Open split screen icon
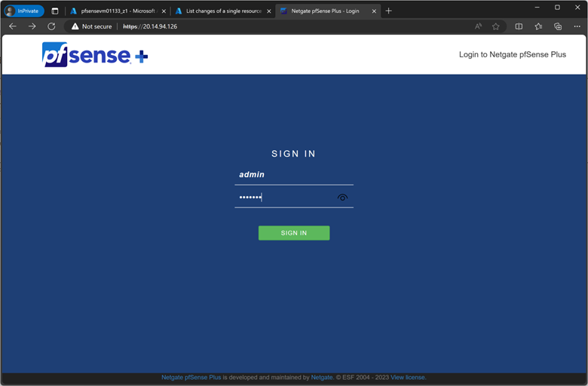The height and width of the screenshot is (386, 588). (519, 26)
